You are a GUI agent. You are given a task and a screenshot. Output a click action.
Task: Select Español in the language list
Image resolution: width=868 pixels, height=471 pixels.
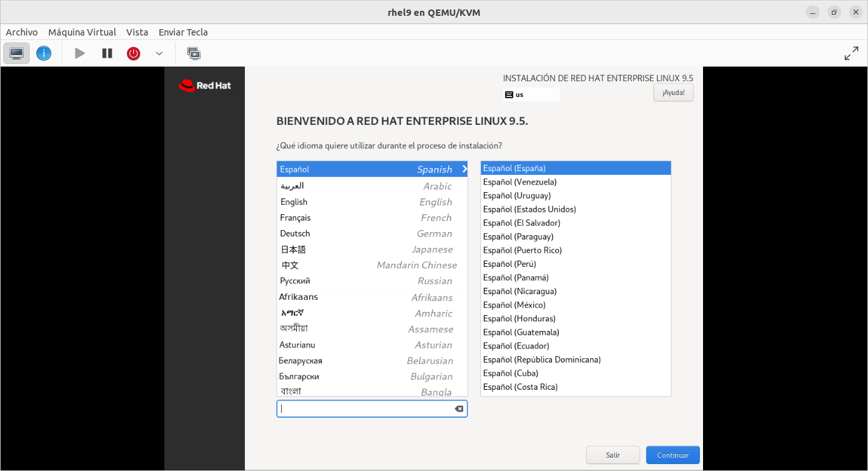(372, 169)
